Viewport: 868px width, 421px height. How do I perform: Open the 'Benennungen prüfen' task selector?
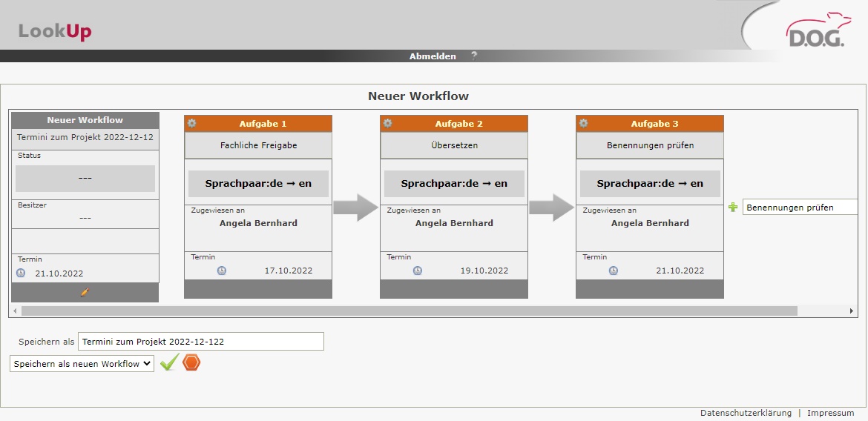point(800,208)
